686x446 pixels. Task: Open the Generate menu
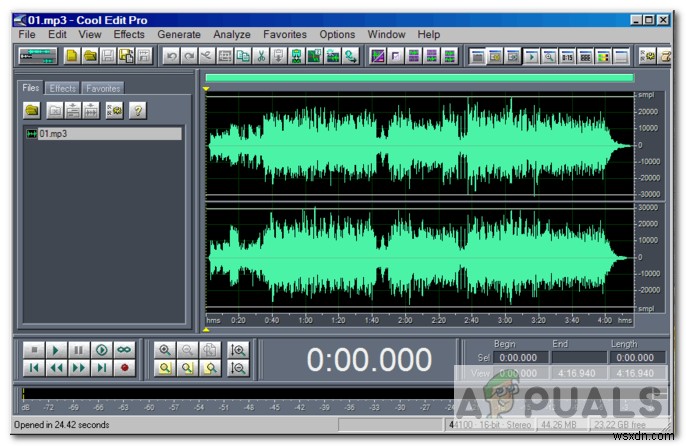[x=179, y=34]
